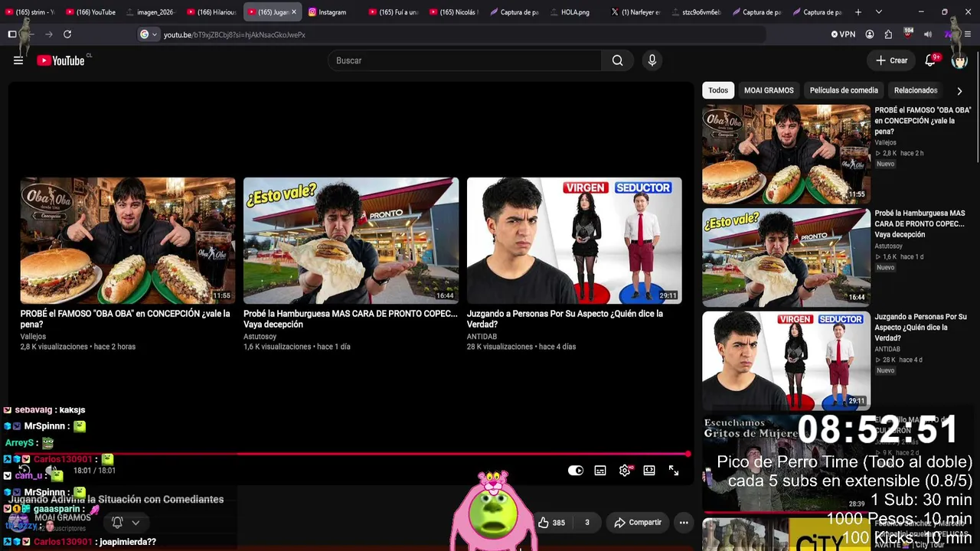Switch the player to theater mode
980x551 pixels.
click(649, 471)
